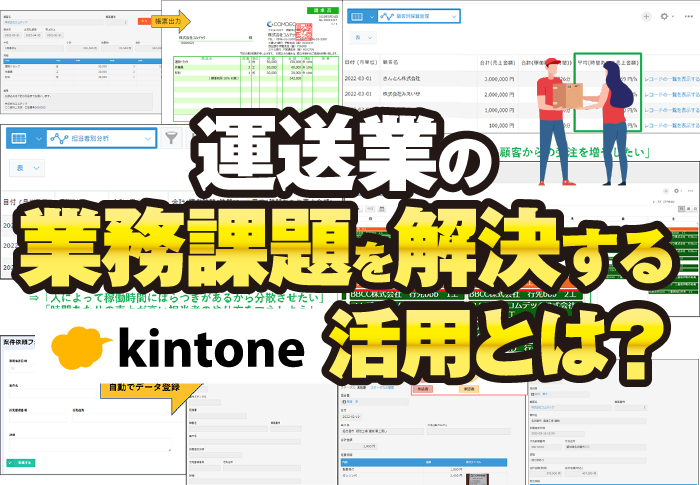Click the funnel filter icon
This screenshot has height=485, width=700.
171,138
